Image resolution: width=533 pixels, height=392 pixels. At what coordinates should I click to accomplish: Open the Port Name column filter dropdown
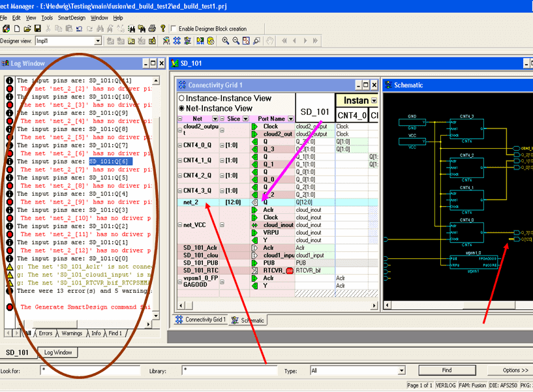point(290,119)
